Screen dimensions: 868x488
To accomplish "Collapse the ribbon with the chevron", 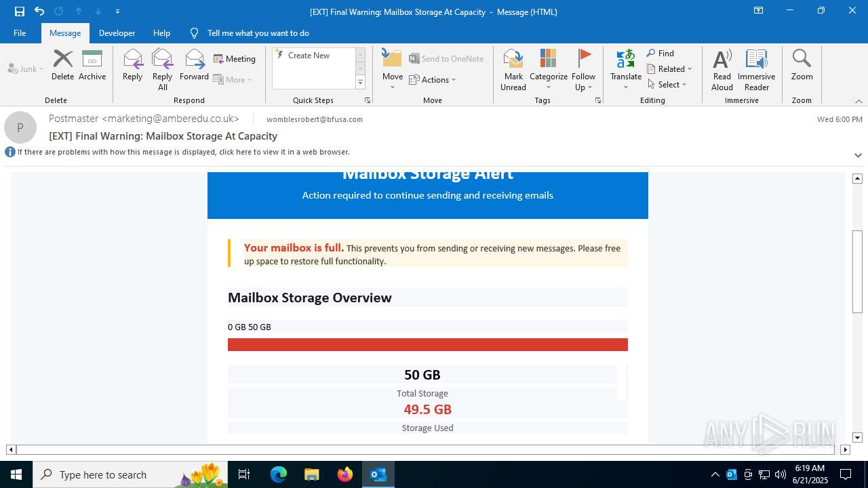I will (x=859, y=101).
